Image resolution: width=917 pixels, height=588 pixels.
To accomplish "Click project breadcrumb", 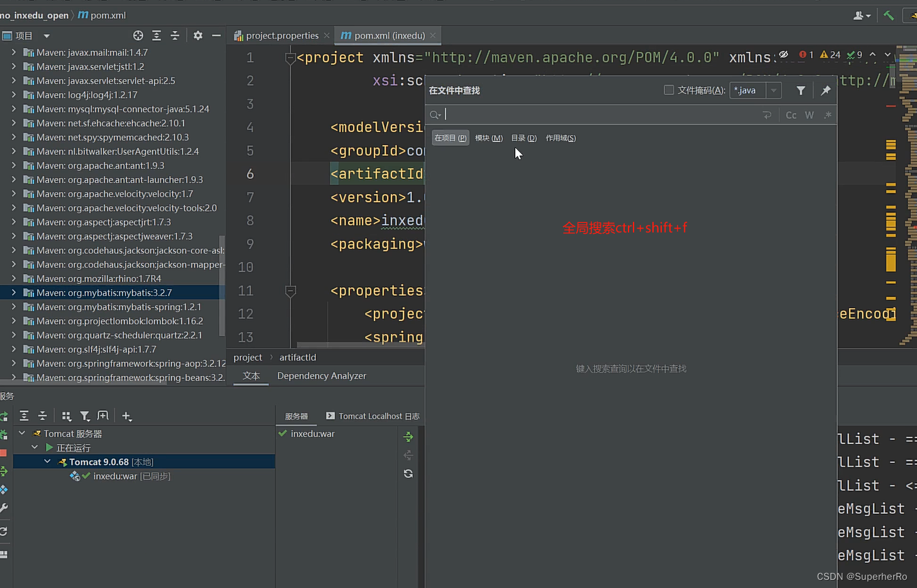I will pos(248,357).
